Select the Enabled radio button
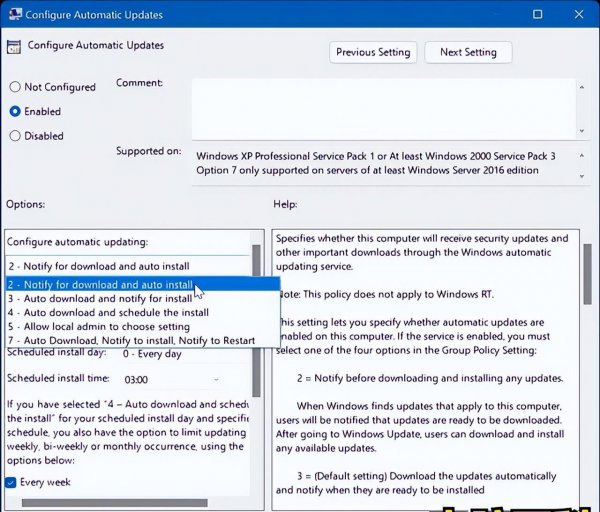The width and height of the screenshot is (600, 512). [15, 111]
